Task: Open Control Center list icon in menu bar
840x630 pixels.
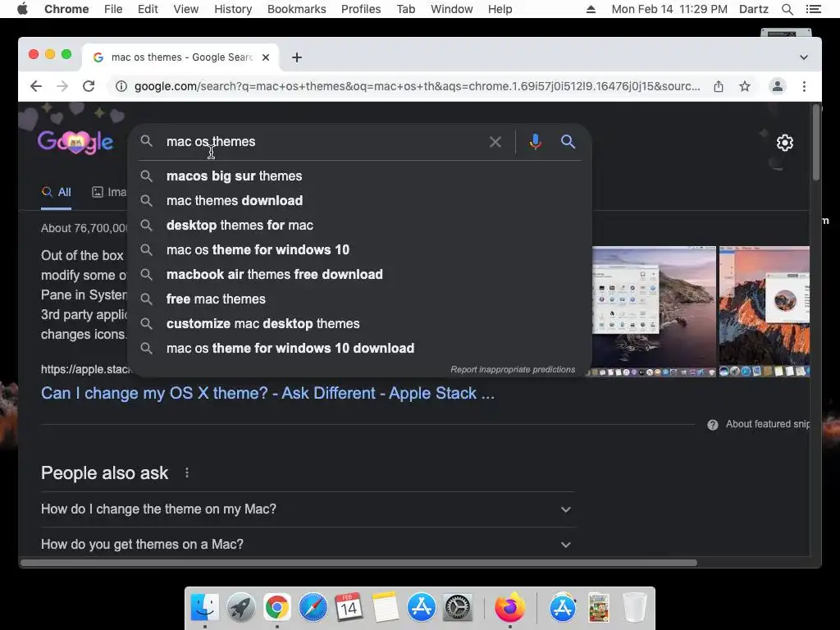Action: [813, 9]
